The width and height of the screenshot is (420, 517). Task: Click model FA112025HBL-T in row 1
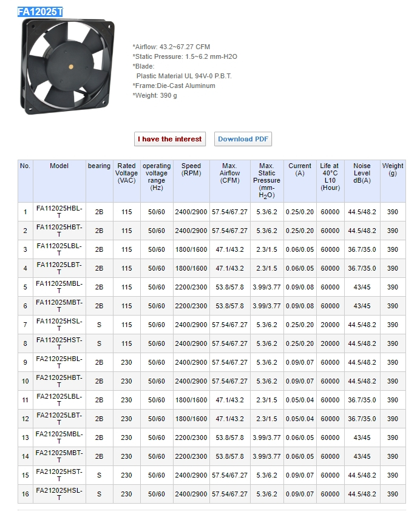point(59,212)
